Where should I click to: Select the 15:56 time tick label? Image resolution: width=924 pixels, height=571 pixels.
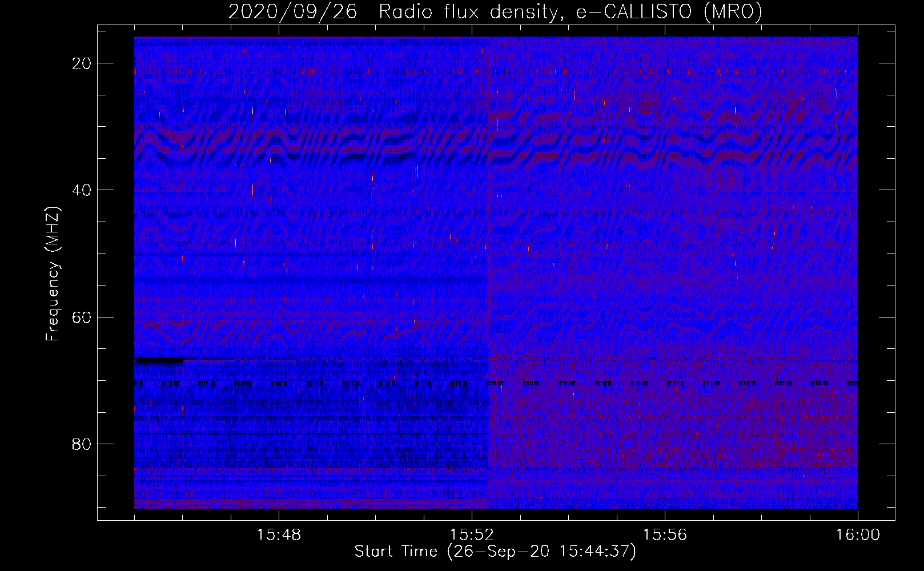665,535
